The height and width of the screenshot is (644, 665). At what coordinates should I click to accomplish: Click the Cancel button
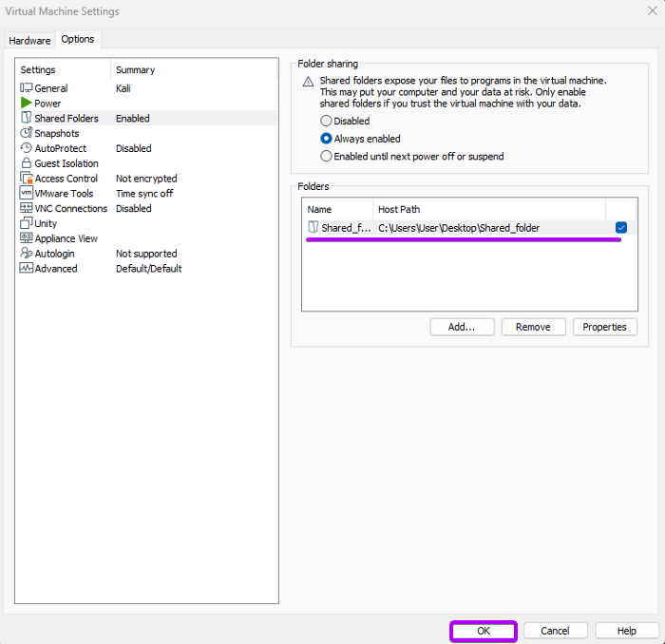[555, 631]
